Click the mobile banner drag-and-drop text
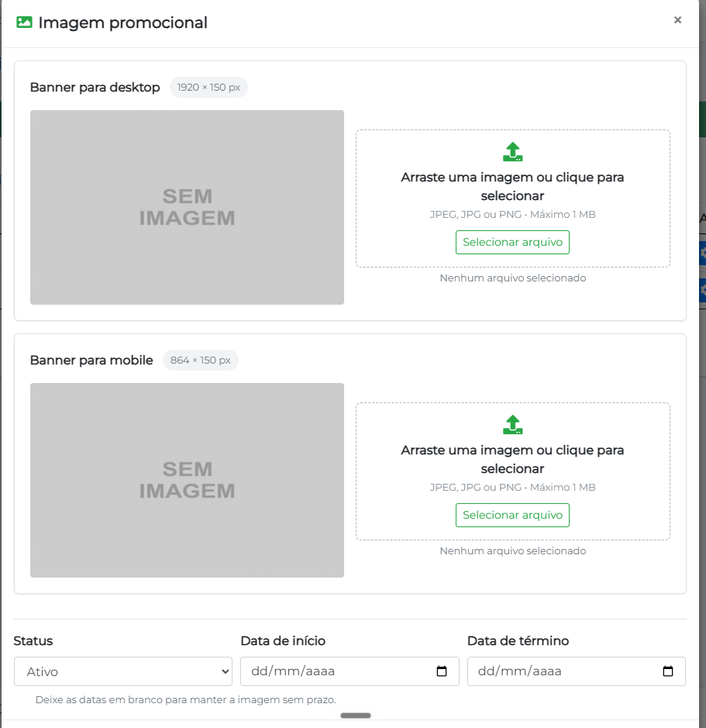Image resolution: width=706 pixels, height=728 pixels. coord(512,459)
